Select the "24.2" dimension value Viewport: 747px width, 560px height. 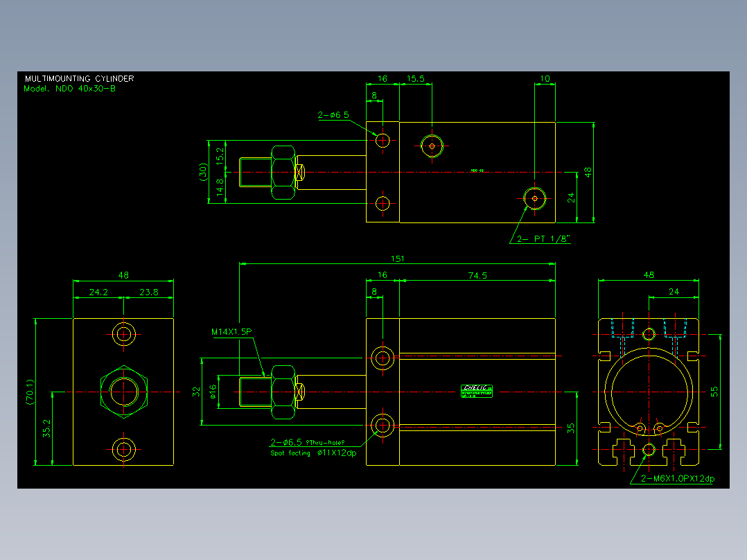pos(98,292)
